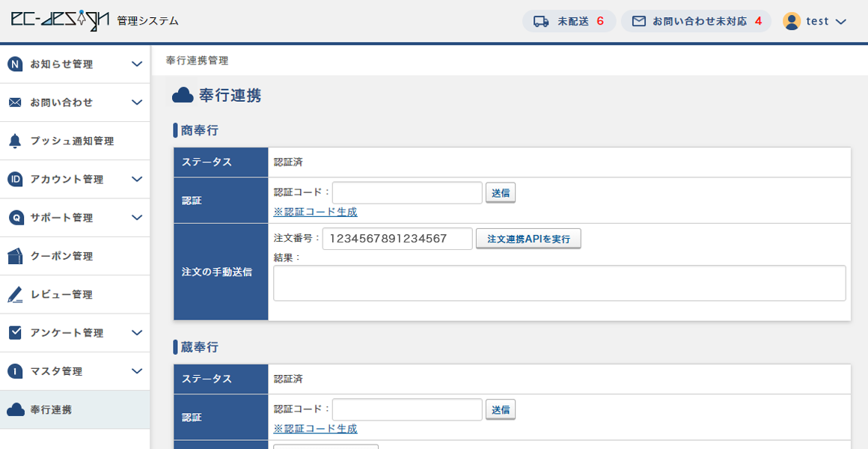Click the Q icon for サポート管理
868x449 pixels.
point(16,218)
